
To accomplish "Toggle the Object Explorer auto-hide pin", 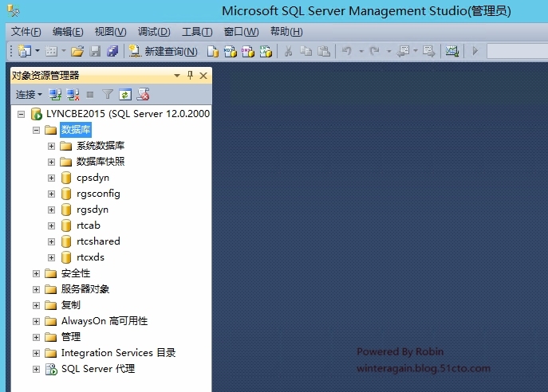I will click(x=190, y=75).
